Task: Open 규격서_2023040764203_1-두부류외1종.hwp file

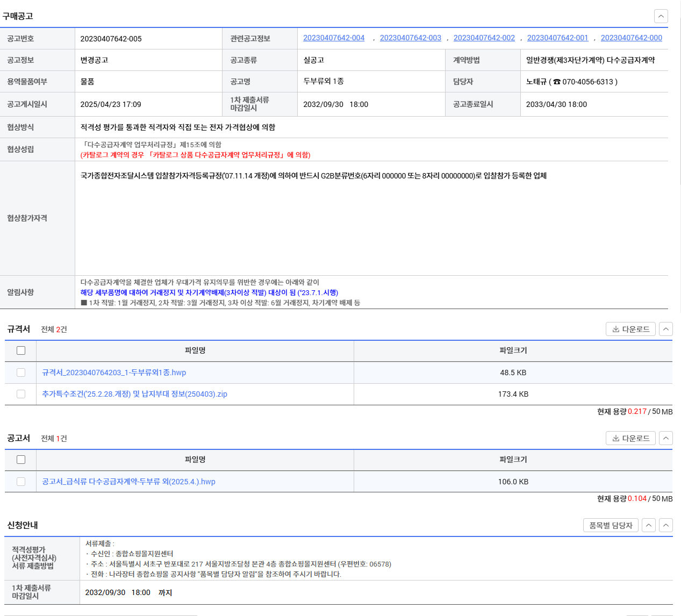Action: pyautogui.click(x=114, y=373)
